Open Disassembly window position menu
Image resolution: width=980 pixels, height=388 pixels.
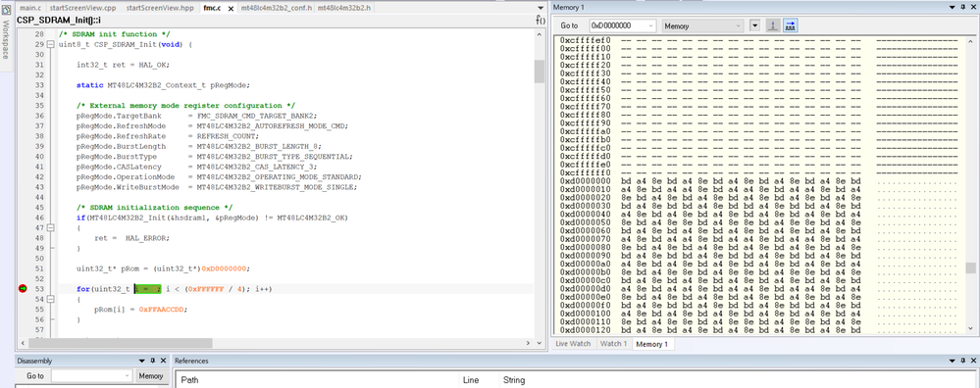click(142, 361)
